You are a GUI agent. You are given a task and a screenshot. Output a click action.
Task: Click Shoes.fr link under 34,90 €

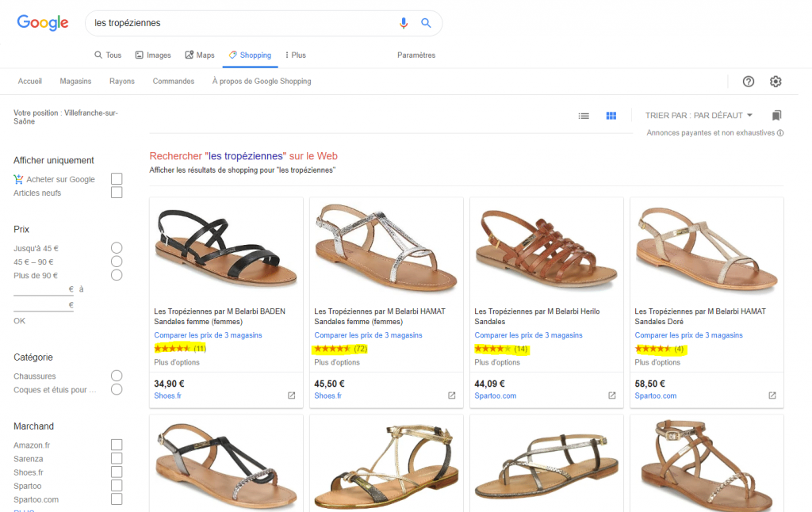168,395
